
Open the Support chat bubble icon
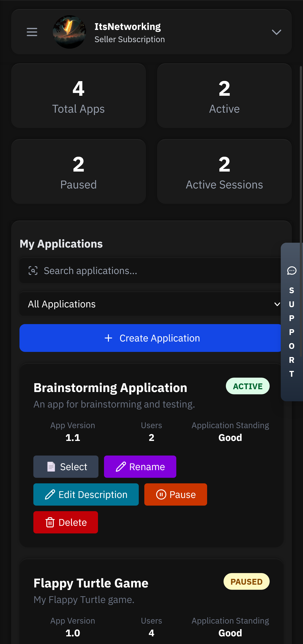point(291,271)
